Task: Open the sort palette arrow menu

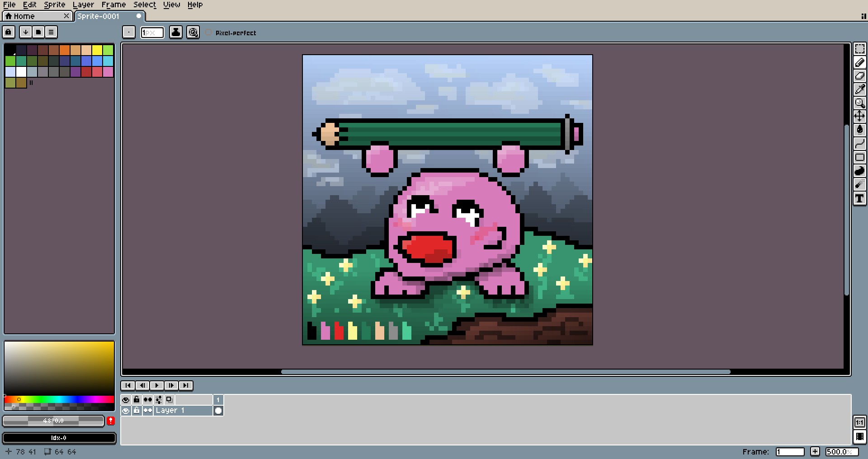Action: 26,32
